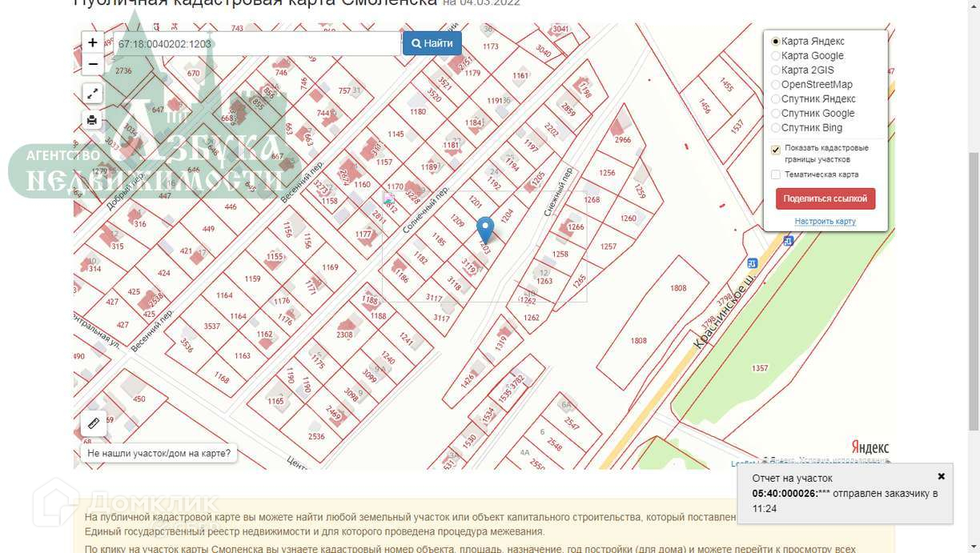980x553 pixels.
Task: Choose OpenStreetMap base layer
Action: click(812, 85)
